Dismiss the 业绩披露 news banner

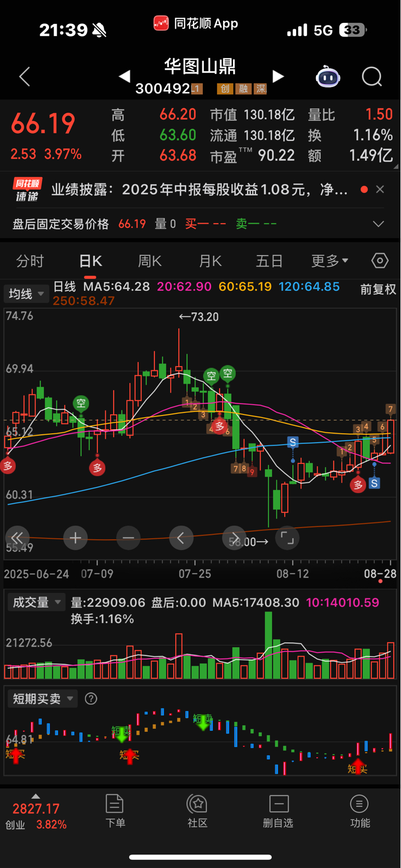point(380,189)
